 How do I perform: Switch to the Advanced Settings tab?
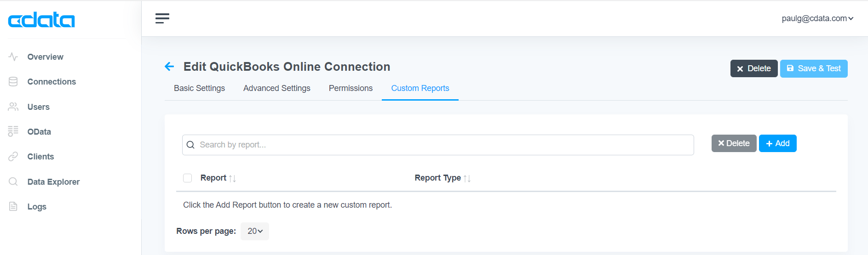277,88
